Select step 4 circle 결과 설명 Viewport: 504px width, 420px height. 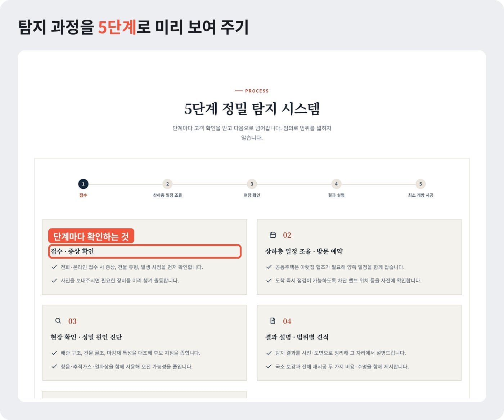(336, 184)
